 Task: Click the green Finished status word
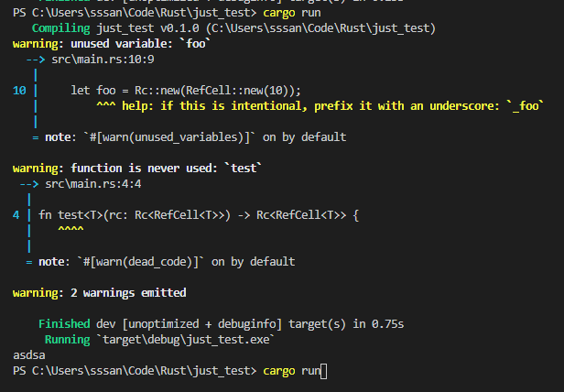(x=64, y=324)
